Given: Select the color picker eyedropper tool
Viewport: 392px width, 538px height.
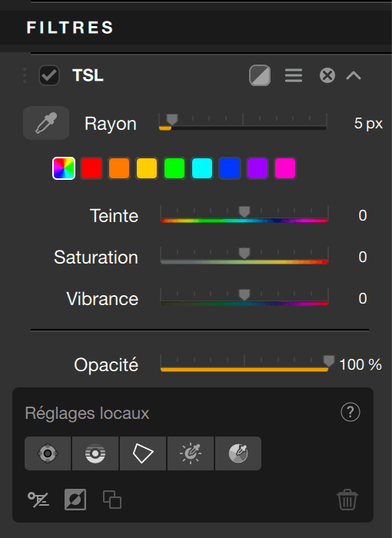Looking at the screenshot, I should [x=46, y=123].
